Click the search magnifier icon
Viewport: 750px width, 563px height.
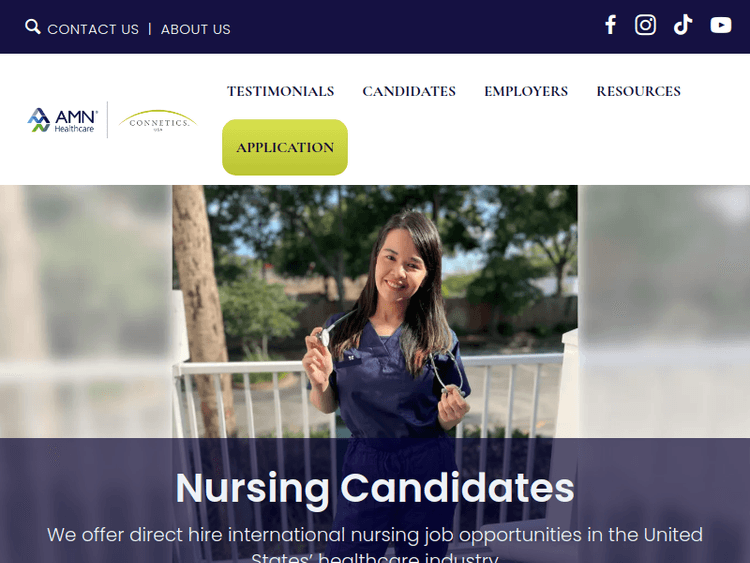point(33,27)
